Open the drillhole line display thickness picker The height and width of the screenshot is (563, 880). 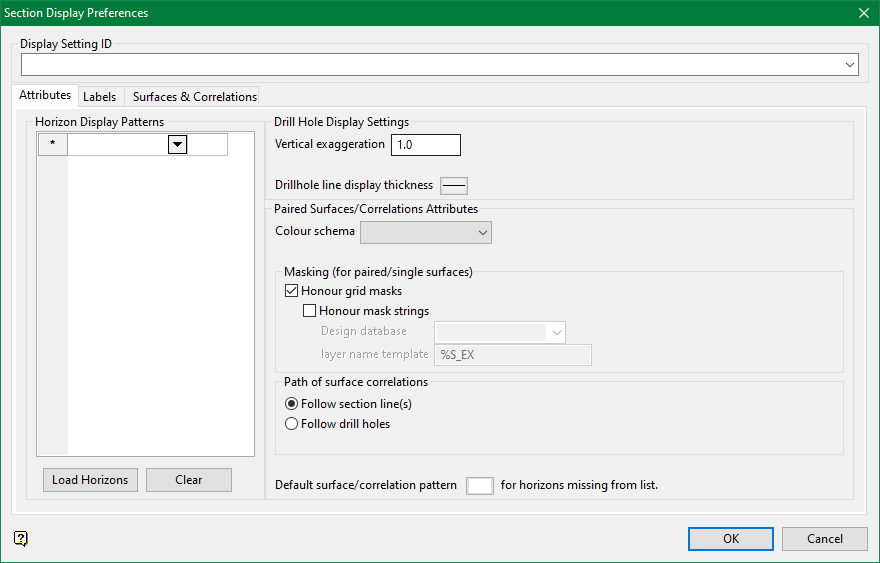pos(454,185)
